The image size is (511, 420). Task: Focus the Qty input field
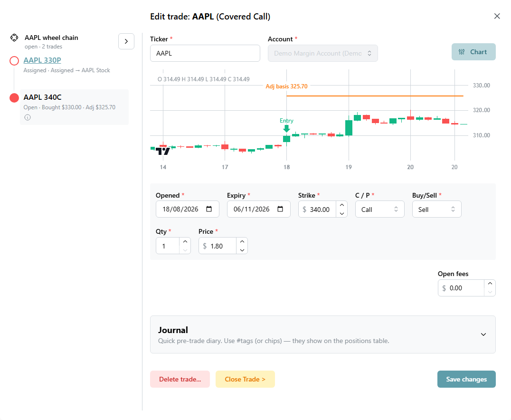(x=168, y=246)
